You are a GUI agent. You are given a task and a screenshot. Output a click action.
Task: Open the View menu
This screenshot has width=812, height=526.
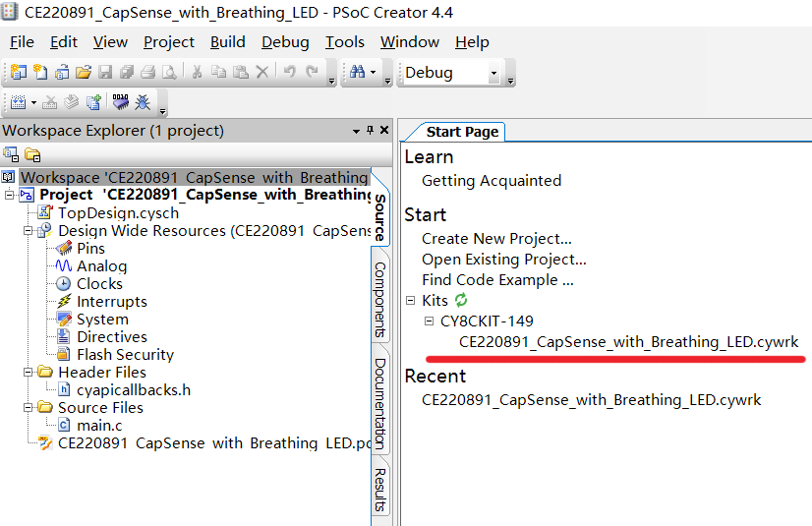pyautogui.click(x=110, y=42)
